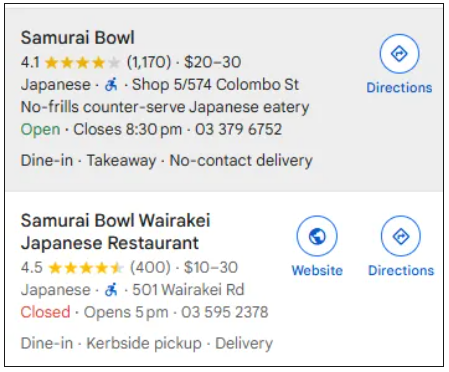
Task: Open Website globe icon for Wairakei restaurant
Action: point(317,236)
